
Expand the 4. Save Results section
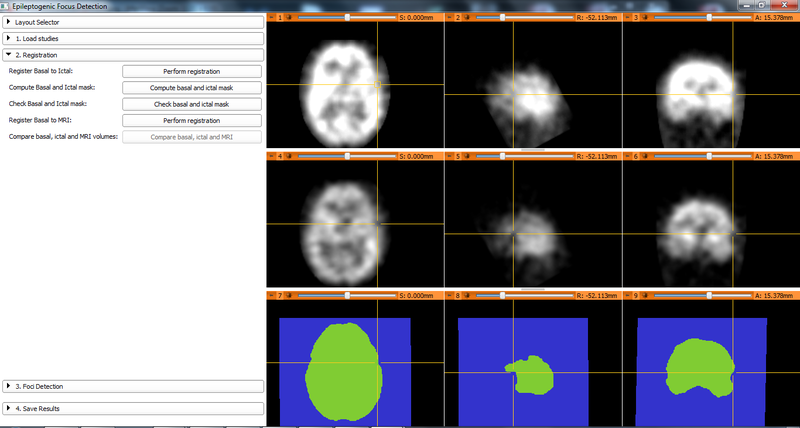[x=133, y=408]
